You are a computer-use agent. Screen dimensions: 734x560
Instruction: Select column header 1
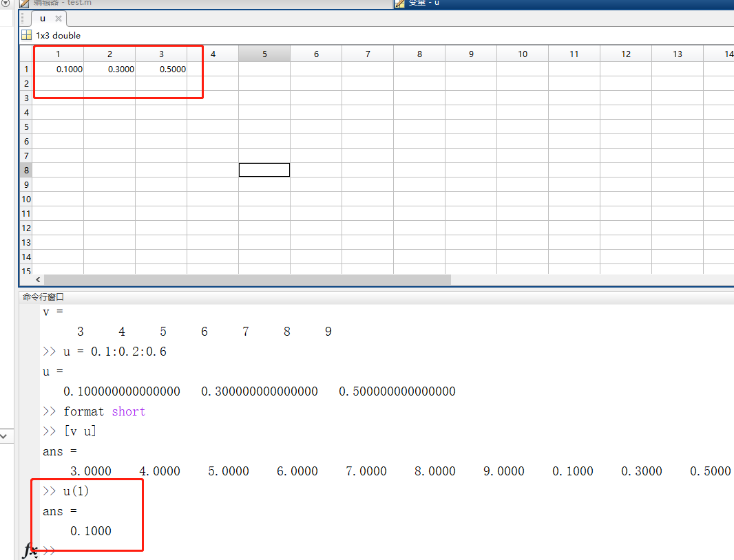coord(58,54)
